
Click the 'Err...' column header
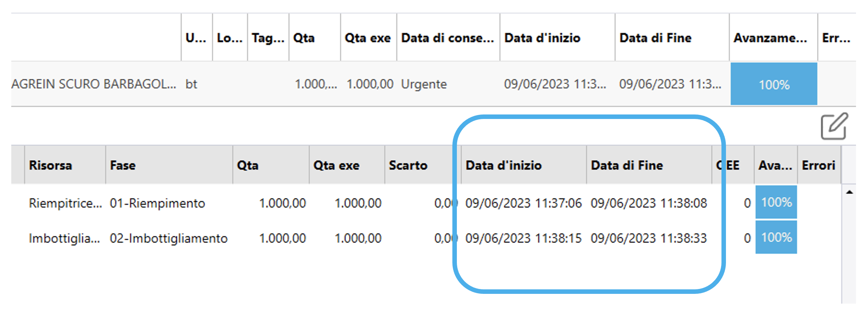pyautogui.click(x=836, y=38)
